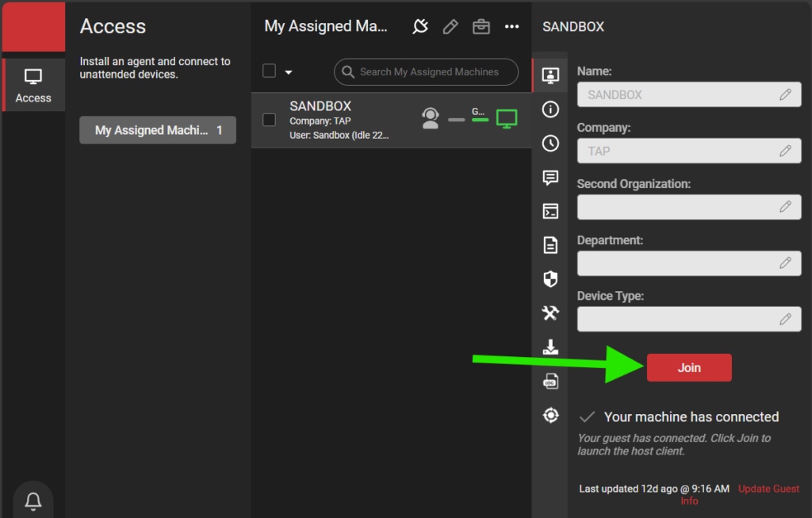Screen dimensions: 812x518
Task: Open the crosshair target tab icon
Action: pos(550,415)
